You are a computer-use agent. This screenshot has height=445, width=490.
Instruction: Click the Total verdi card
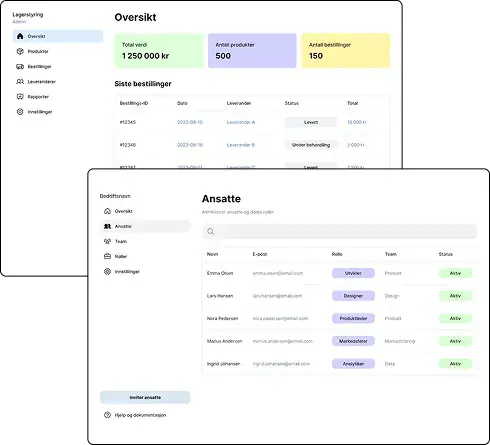coord(159,50)
